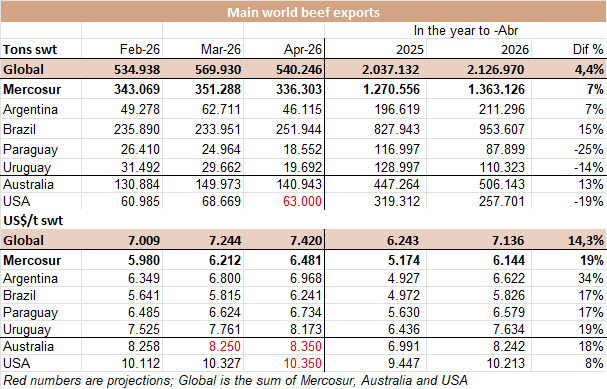Click the 'Tons swt' label cell
607x389 pixels.
[30, 50]
